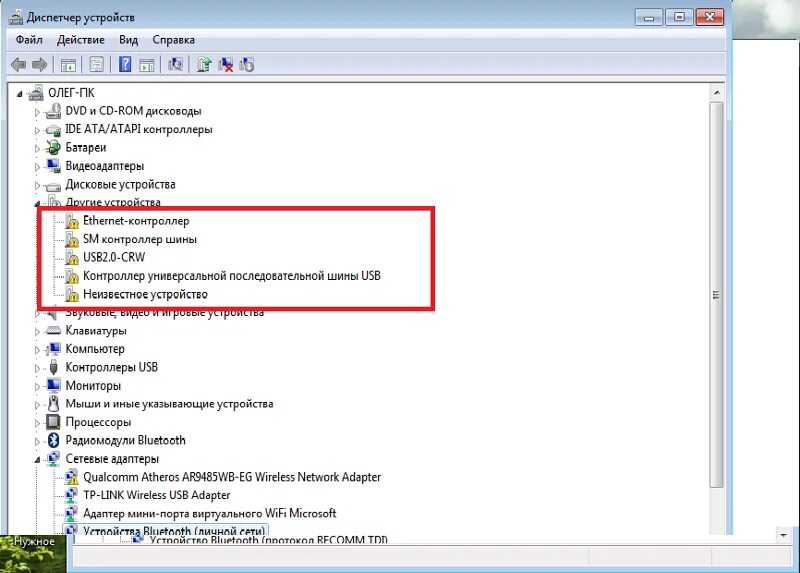Click warning icon beside Qualcomm Atheros adapter
The image size is (800, 573).
[72, 477]
